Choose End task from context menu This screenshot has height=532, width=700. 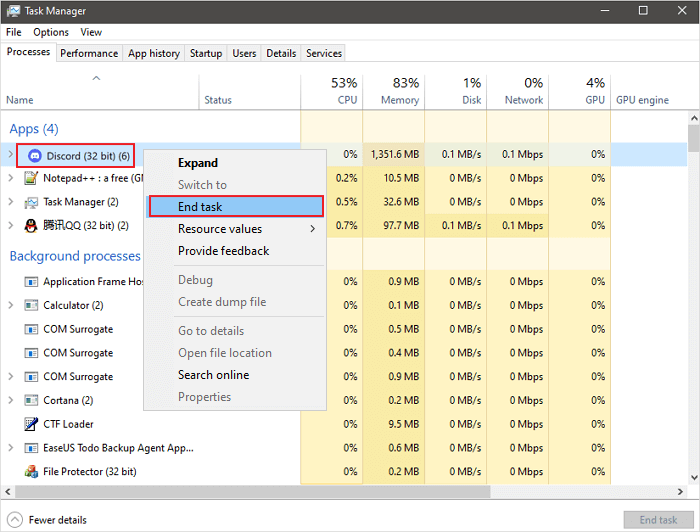point(236,207)
